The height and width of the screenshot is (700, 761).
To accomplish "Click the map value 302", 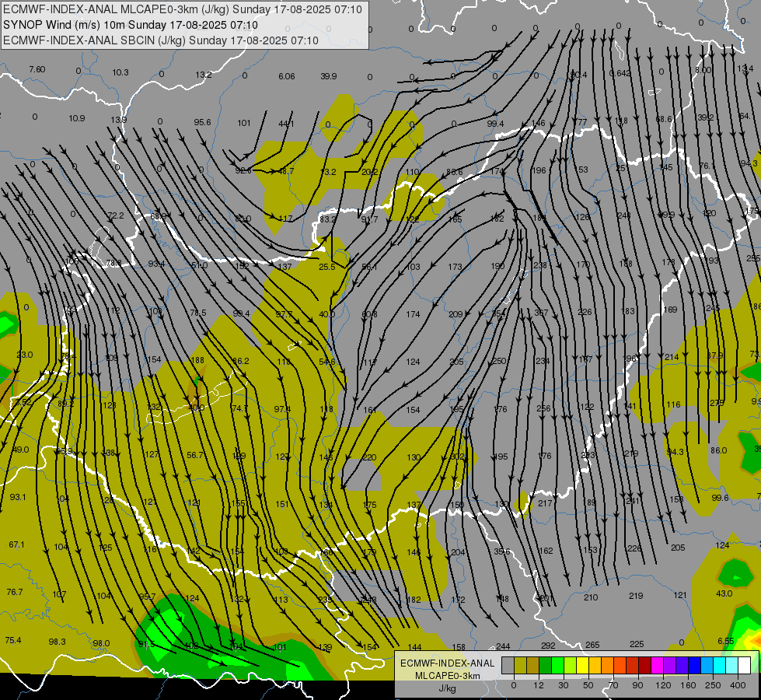I will 457,457.
